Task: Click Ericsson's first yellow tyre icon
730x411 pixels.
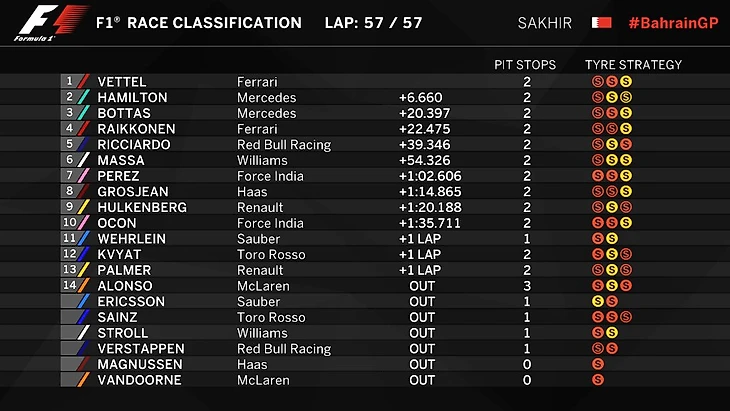Action: [x=598, y=301]
